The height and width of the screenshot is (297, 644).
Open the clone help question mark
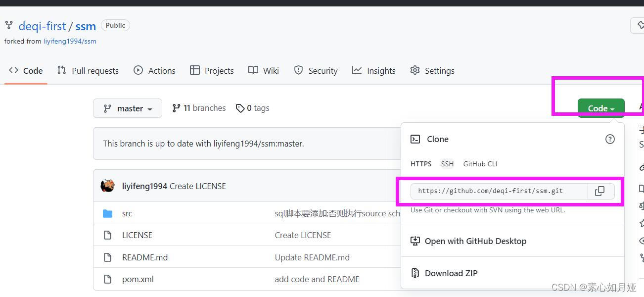tap(610, 139)
